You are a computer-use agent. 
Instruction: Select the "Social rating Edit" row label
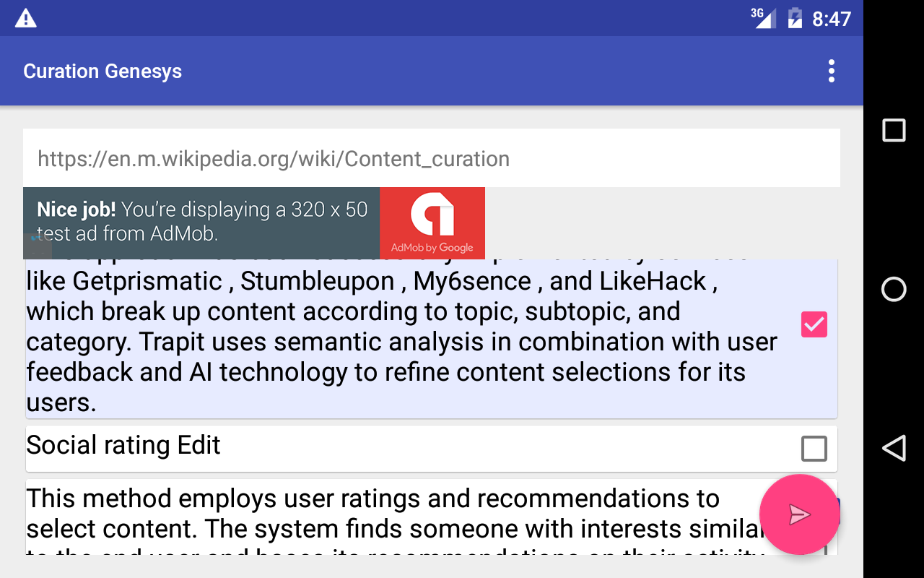coord(123,445)
